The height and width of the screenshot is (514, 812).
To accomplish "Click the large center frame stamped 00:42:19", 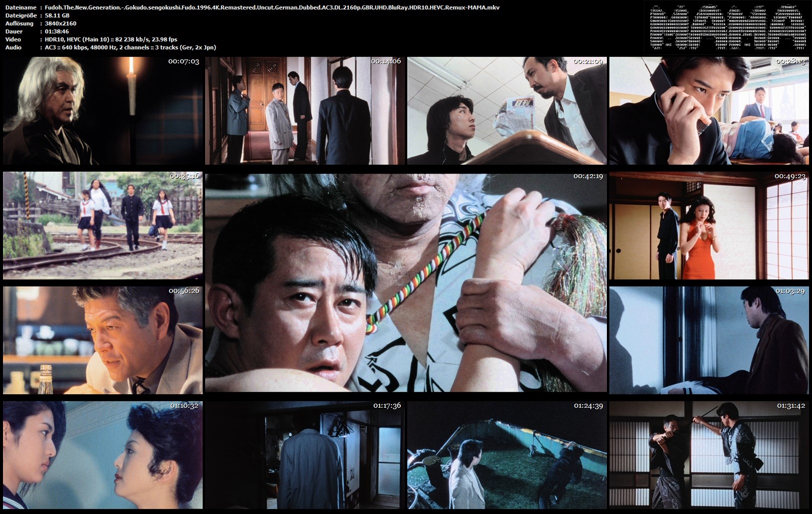I will coord(406,283).
